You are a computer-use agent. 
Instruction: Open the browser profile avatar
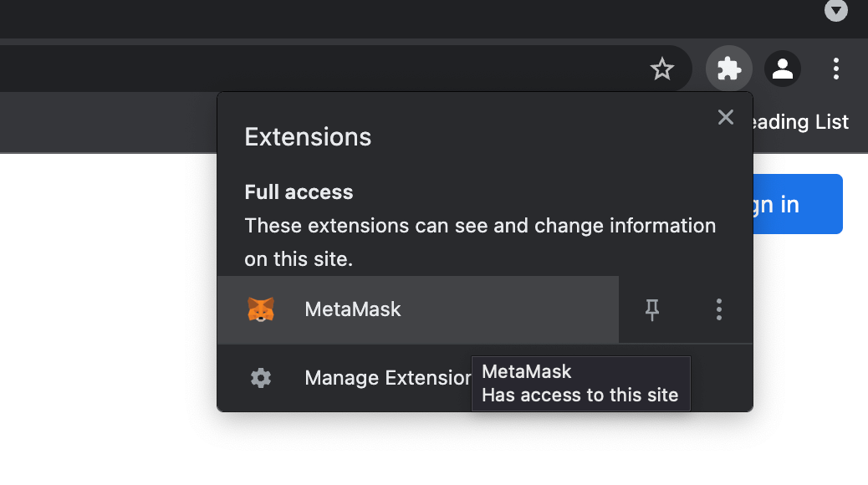(x=783, y=69)
